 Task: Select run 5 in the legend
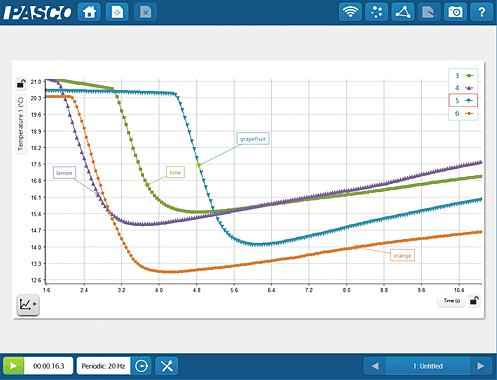pos(463,100)
